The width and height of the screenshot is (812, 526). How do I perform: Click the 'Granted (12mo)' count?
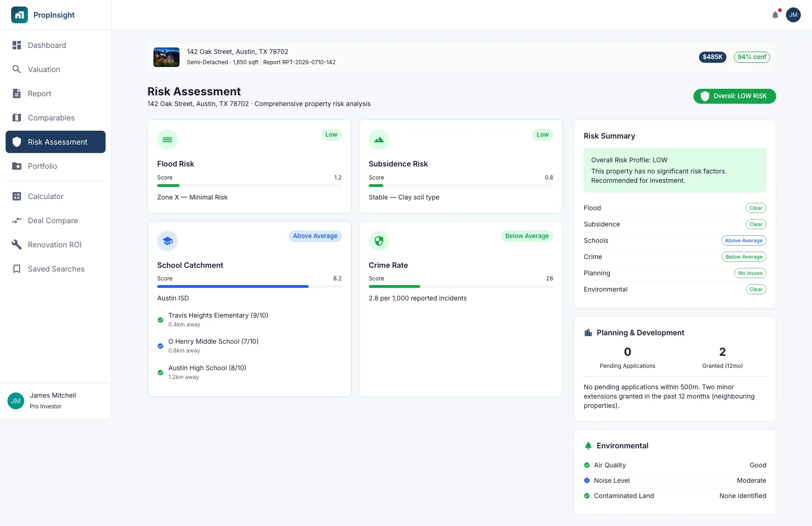coord(722,352)
